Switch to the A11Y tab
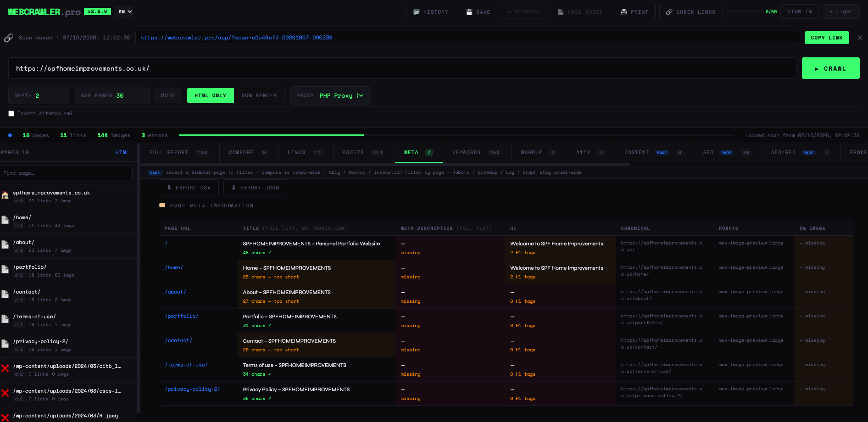This screenshot has width=868, height=422. 591,153
